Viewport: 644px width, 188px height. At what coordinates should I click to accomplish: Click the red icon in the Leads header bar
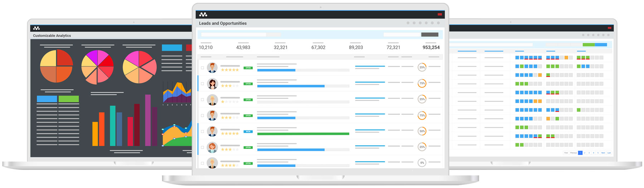tap(440, 14)
